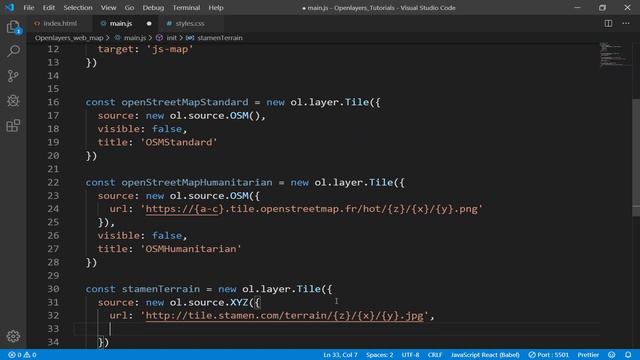Place cursor on empty line 33
The image size is (640, 360).
337,329
